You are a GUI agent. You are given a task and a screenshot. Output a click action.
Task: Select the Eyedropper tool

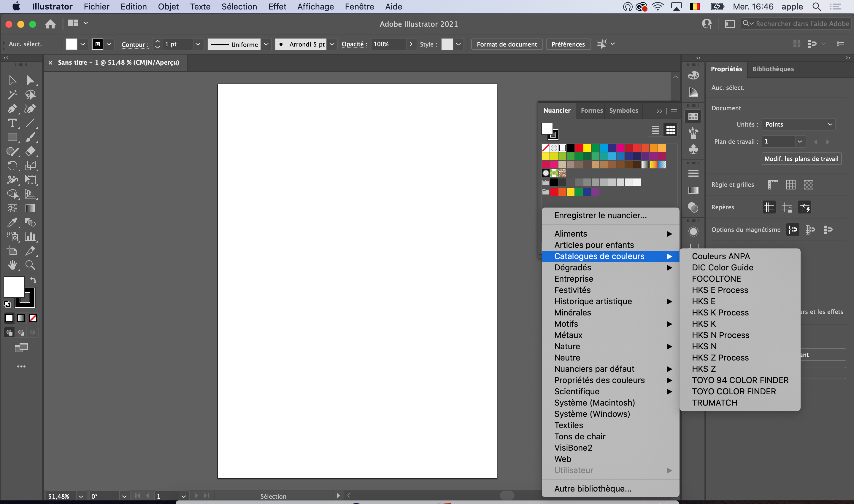tap(12, 222)
